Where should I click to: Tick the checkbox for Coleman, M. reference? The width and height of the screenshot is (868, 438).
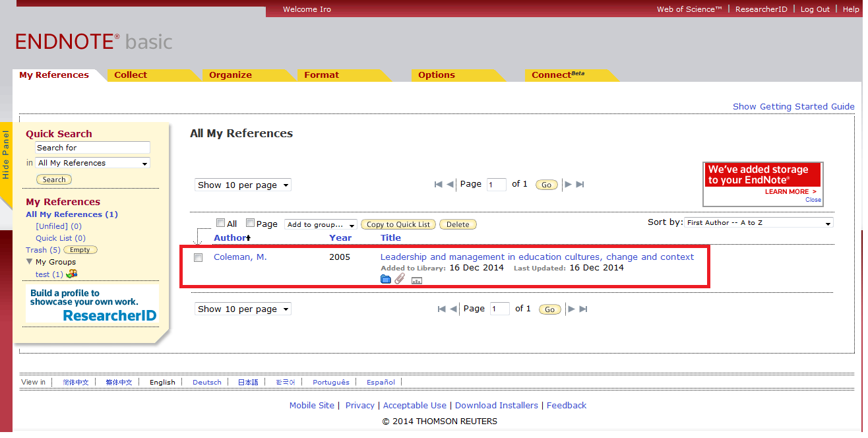[198, 258]
